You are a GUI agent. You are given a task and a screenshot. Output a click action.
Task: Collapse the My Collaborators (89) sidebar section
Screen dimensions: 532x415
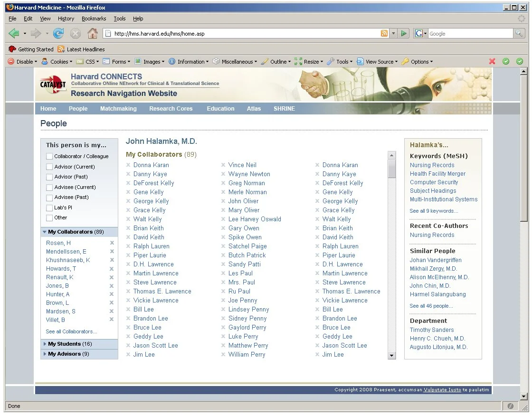click(79, 232)
